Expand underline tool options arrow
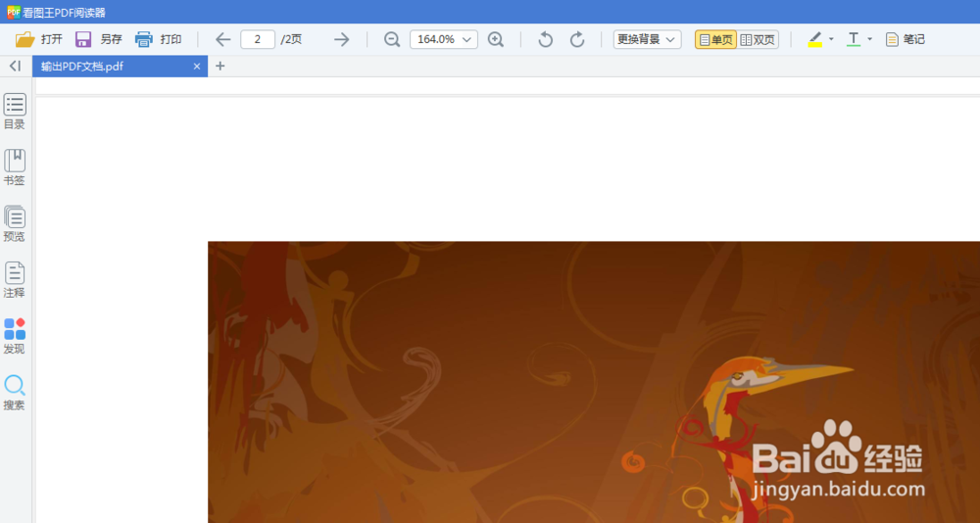Image resolution: width=980 pixels, height=523 pixels. [869, 39]
